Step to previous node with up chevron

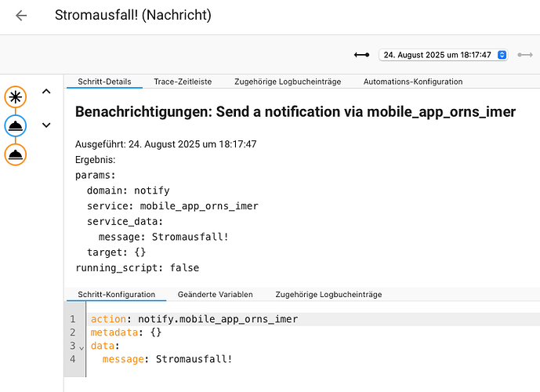pos(46,92)
